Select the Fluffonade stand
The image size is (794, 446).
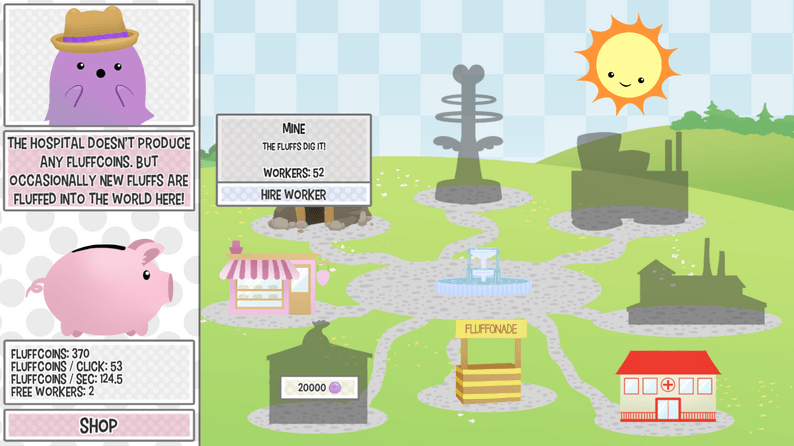coord(490,362)
